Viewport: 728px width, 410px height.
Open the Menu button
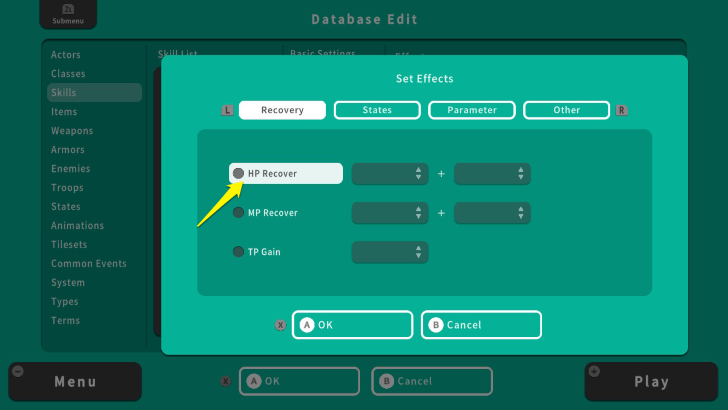(x=75, y=382)
